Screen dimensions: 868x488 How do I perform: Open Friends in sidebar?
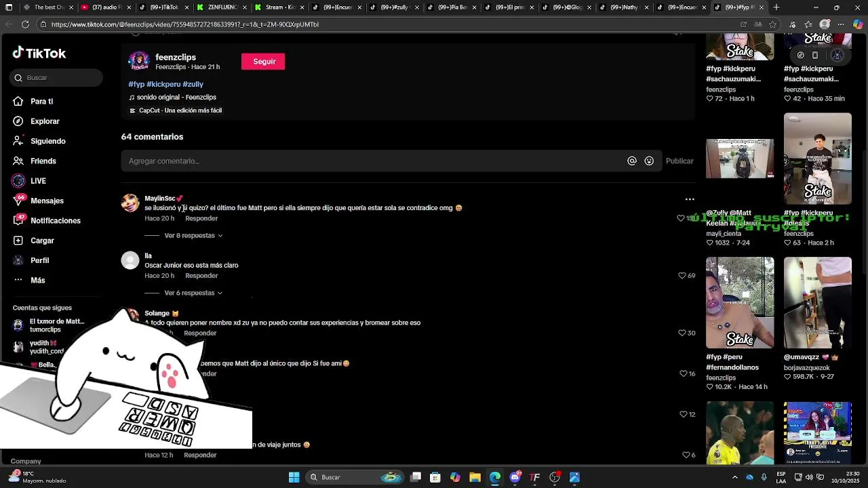pos(43,161)
